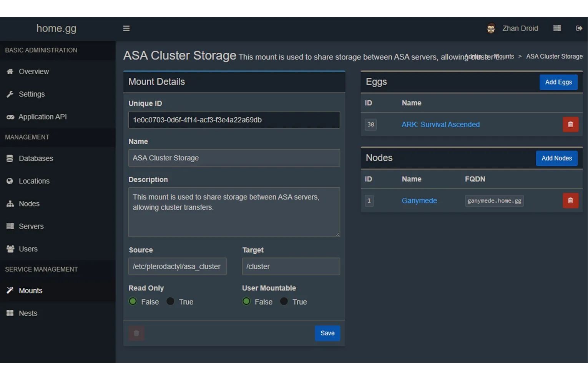588x380 pixels.
Task: Delete the ARK: Survival Ascended egg
Action: 570,125
